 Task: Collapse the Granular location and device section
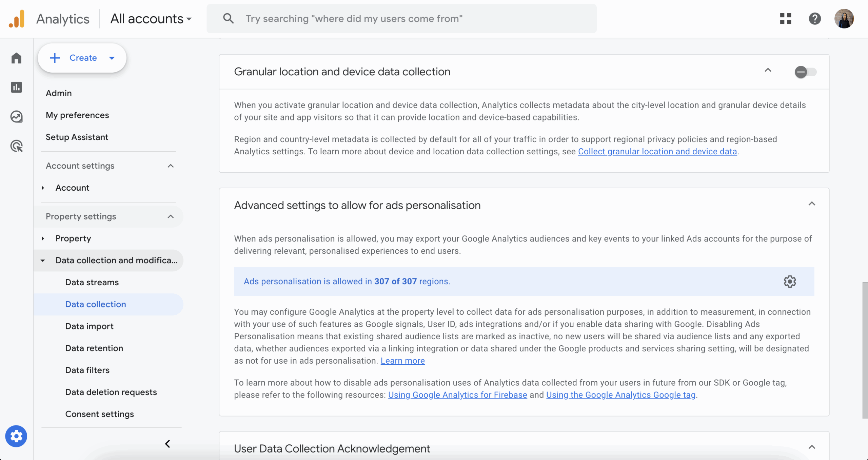point(768,70)
